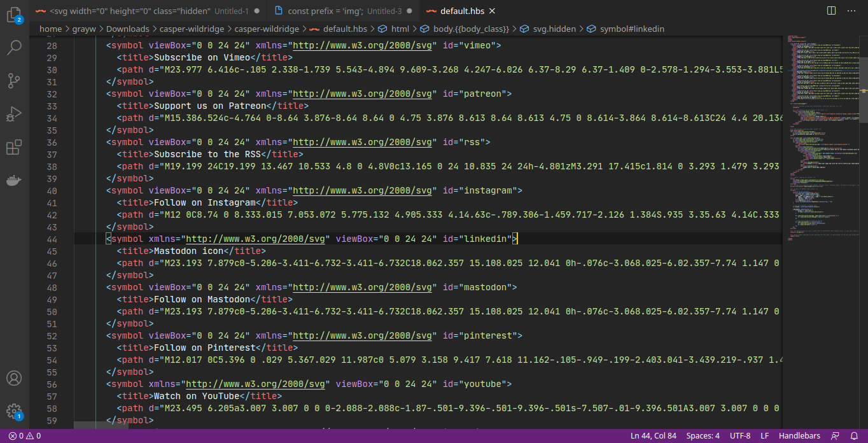Image resolution: width=868 pixels, height=443 pixels.
Task: Change the LF end-of-line sequence
Action: 765,436
